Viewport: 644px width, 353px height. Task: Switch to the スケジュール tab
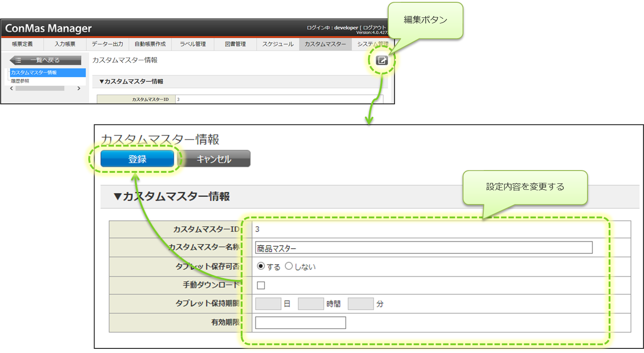point(278,44)
